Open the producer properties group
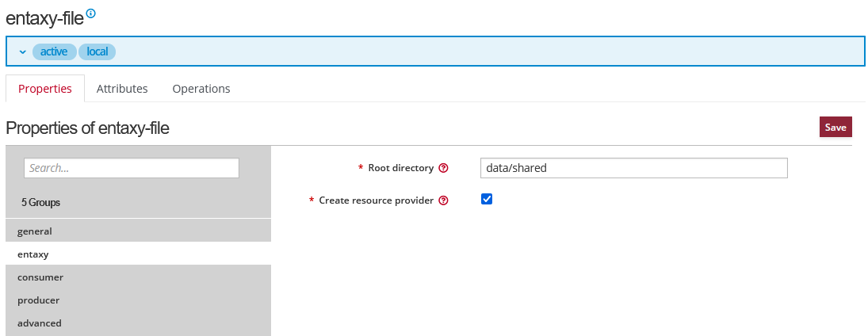The width and height of the screenshot is (868, 336). [39, 300]
